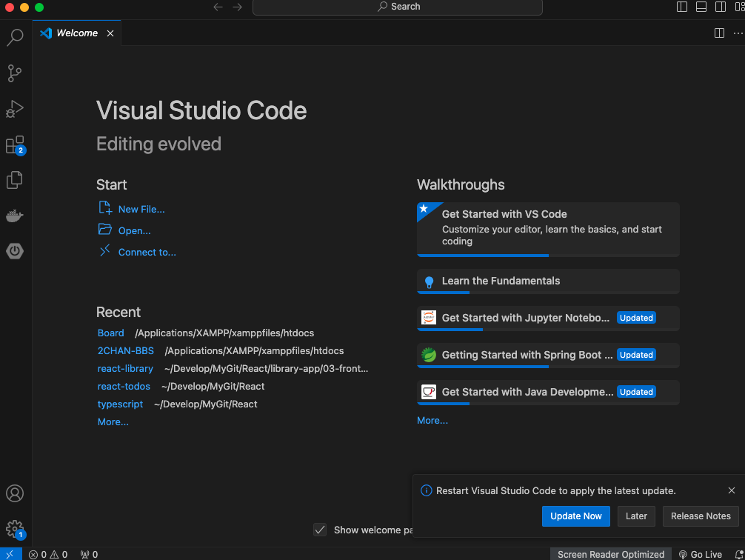
Task: Open the Accounts menu
Action: (15, 493)
